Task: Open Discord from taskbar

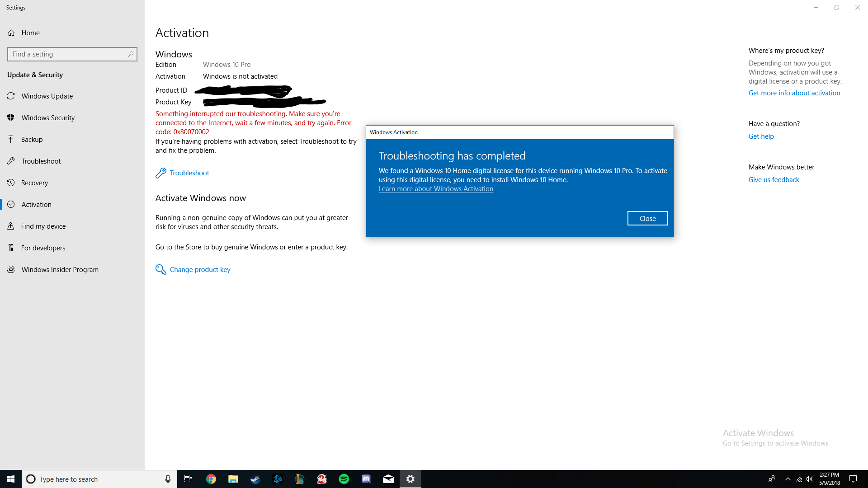Action: click(x=366, y=479)
